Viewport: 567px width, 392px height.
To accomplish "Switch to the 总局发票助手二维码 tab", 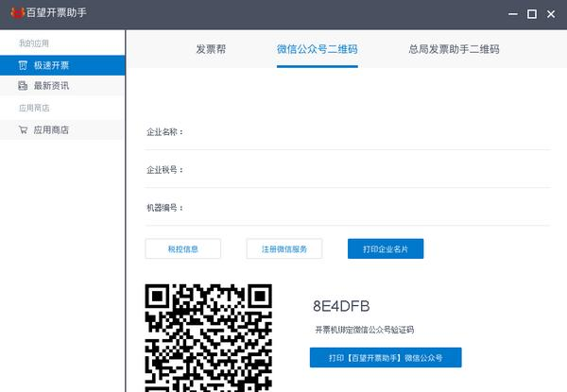I will [x=455, y=49].
